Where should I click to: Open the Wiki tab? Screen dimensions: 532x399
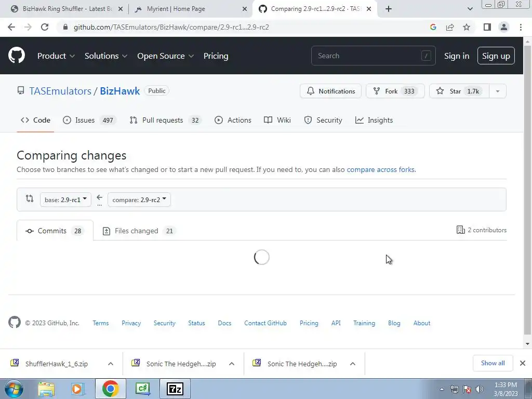[x=277, y=120]
